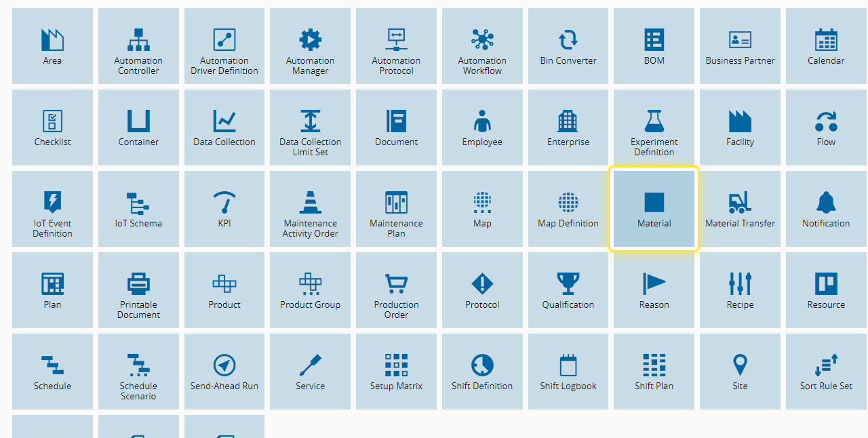
Task: Open Maintenance Activity Order tile
Action: click(x=310, y=209)
